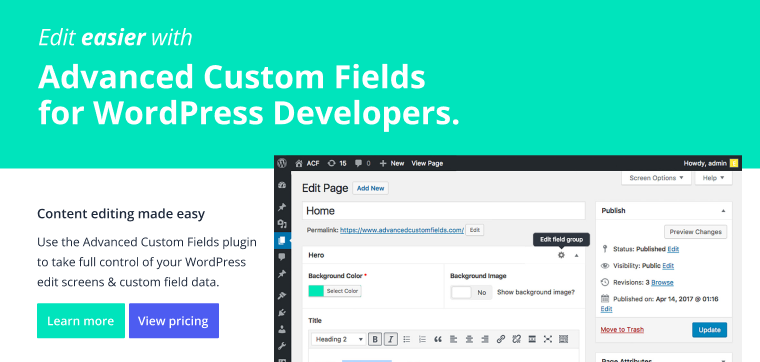Open Users icon in sidebar

[282, 329]
